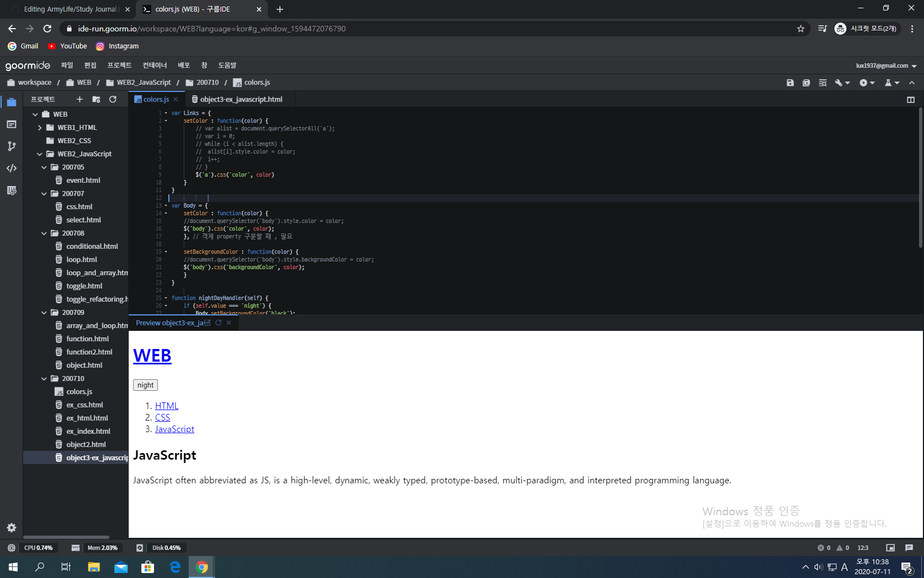Click the disk usage icon in status bar

[x=140, y=548]
